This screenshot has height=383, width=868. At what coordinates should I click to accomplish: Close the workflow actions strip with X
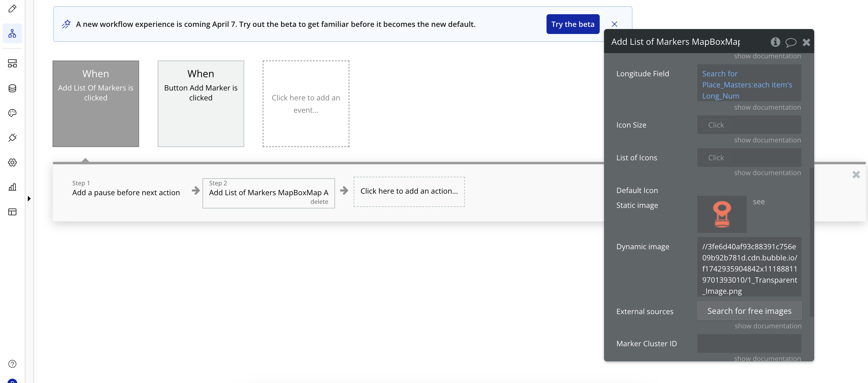856,175
